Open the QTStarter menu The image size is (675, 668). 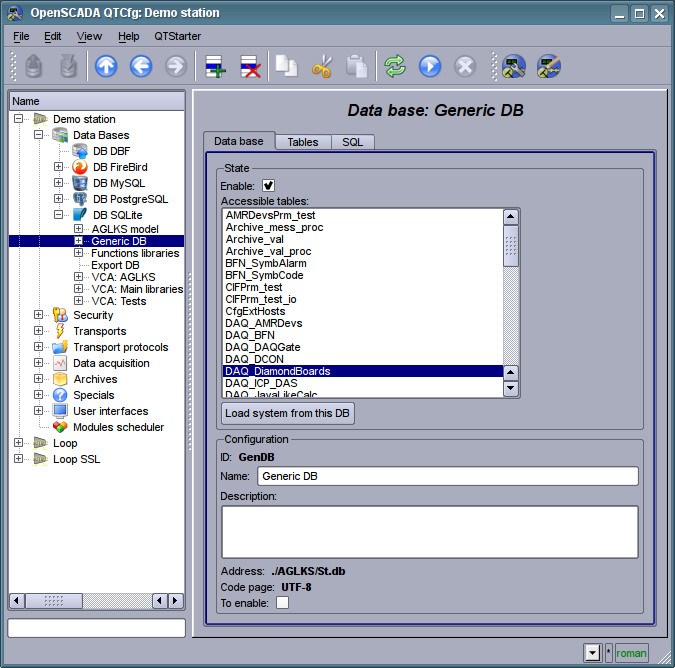click(177, 36)
